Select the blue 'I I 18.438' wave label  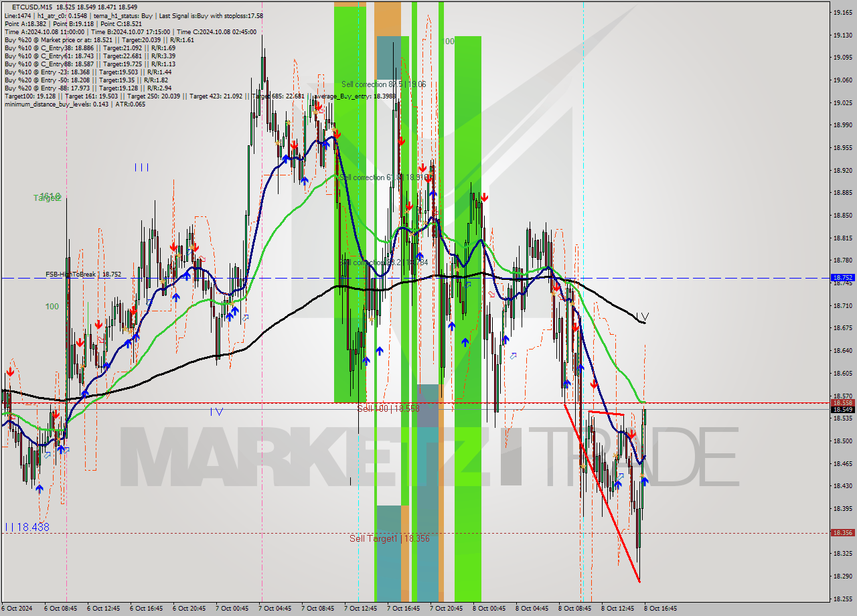26,528
